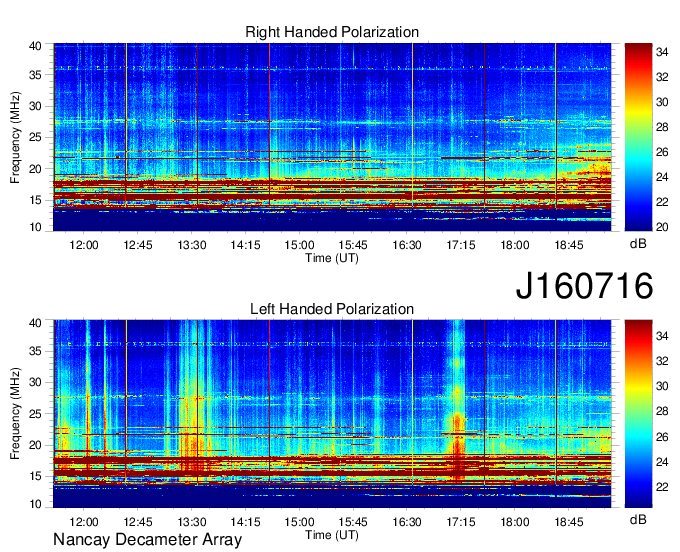Click 13:30 tick on Right Handed time axis
This screenshot has width=680, height=552.
tap(192, 245)
